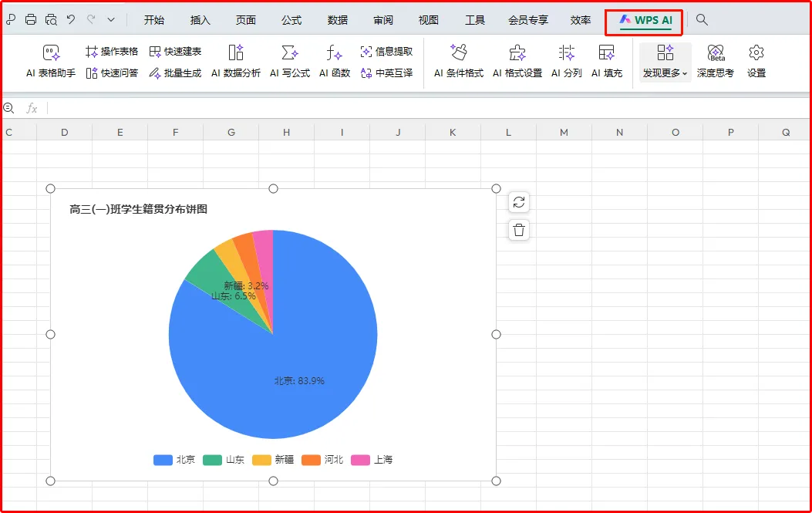Open AI 格式设置 tool

point(517,61)
